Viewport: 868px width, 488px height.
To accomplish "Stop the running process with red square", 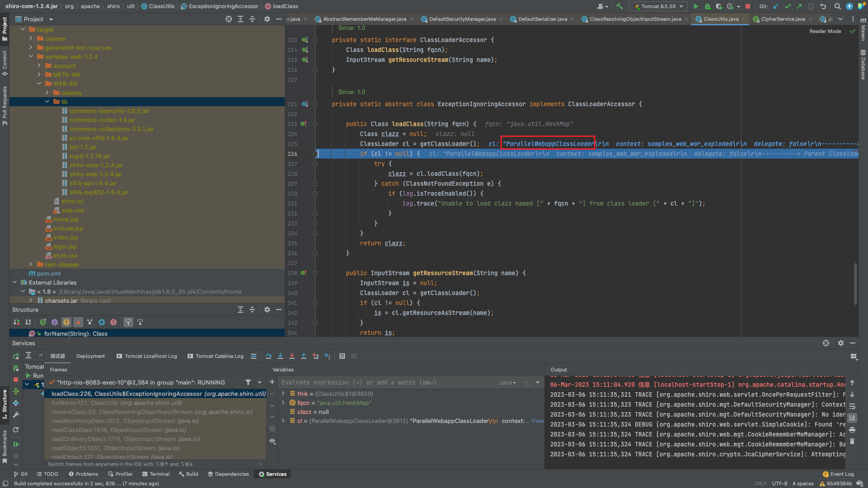I will pyautogui.click(x=748, y=6).
